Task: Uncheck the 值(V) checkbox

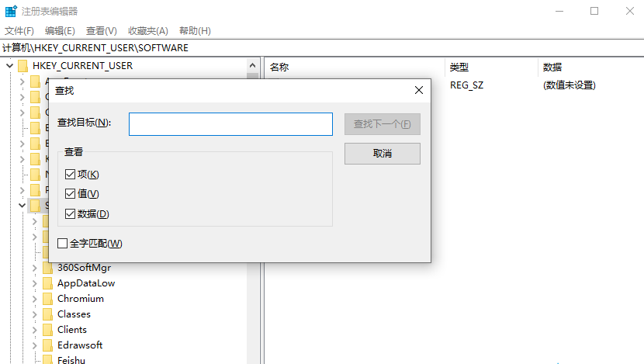Action: (x=70, y=193)
